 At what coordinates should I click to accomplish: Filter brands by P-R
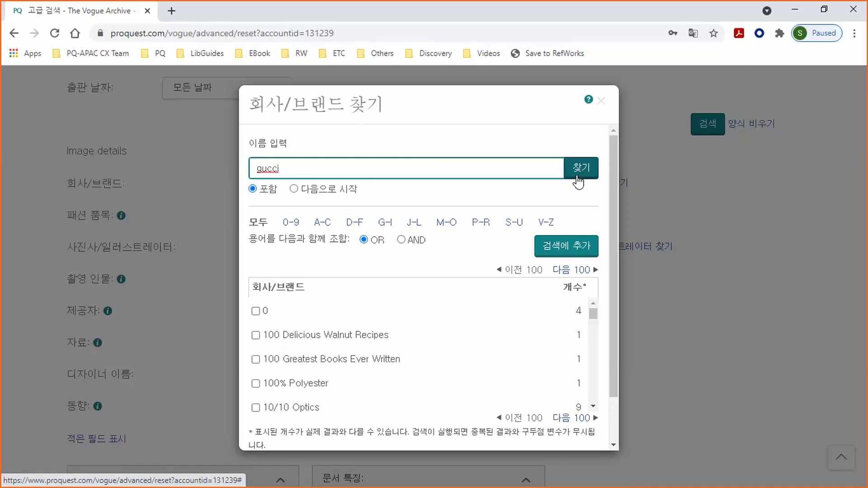coord(481,222)
